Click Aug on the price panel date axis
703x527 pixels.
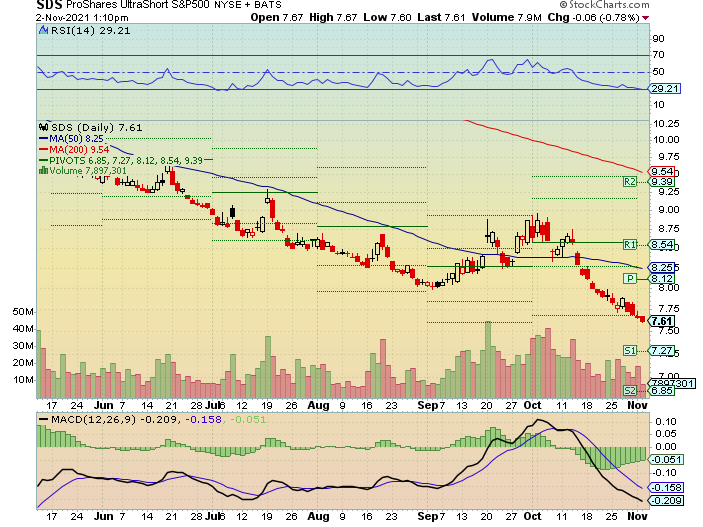coord(318,405)
